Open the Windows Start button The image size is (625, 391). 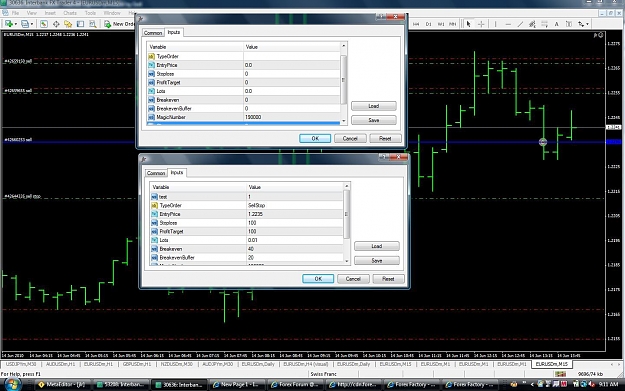pos(12,384)
